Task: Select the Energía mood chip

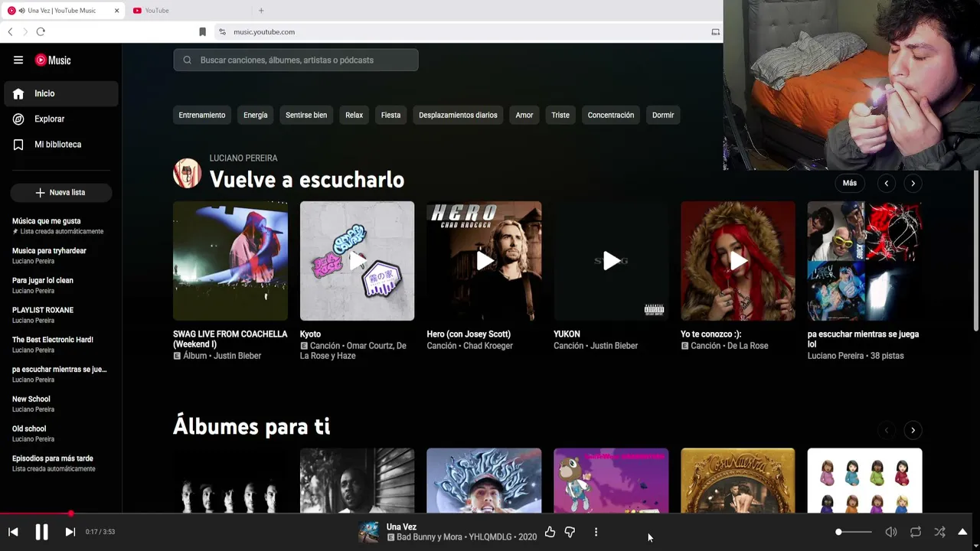Action: (256, 115)
